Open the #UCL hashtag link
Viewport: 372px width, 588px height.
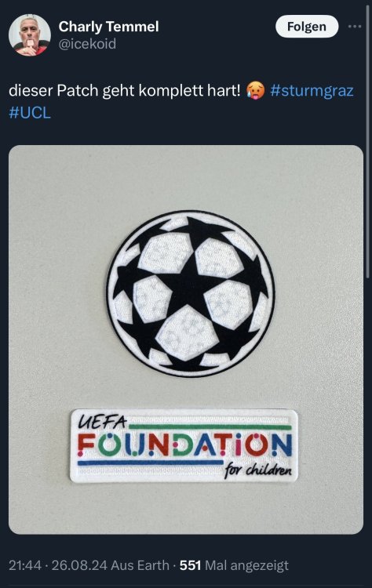[x=30, y=113]
